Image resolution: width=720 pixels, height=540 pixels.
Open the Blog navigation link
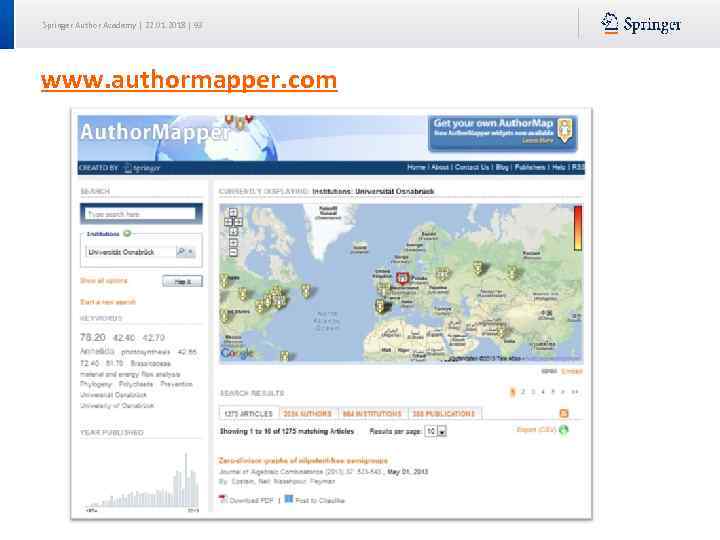502,167
